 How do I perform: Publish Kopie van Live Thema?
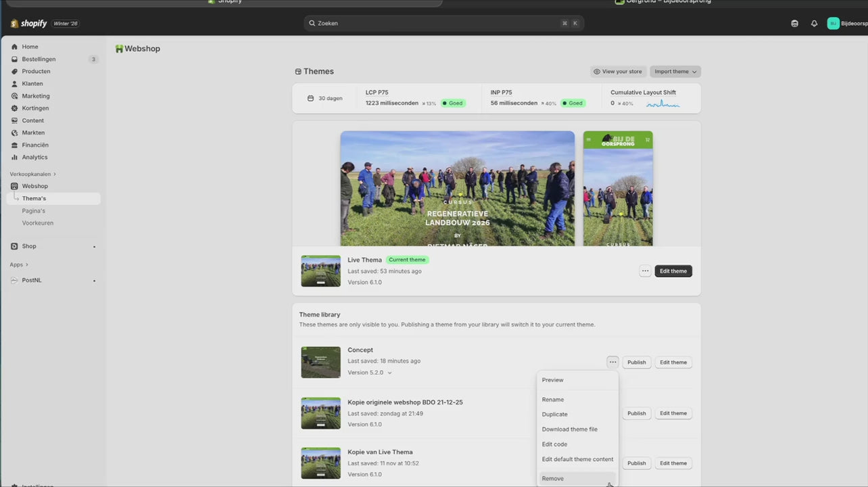point(637,463)
